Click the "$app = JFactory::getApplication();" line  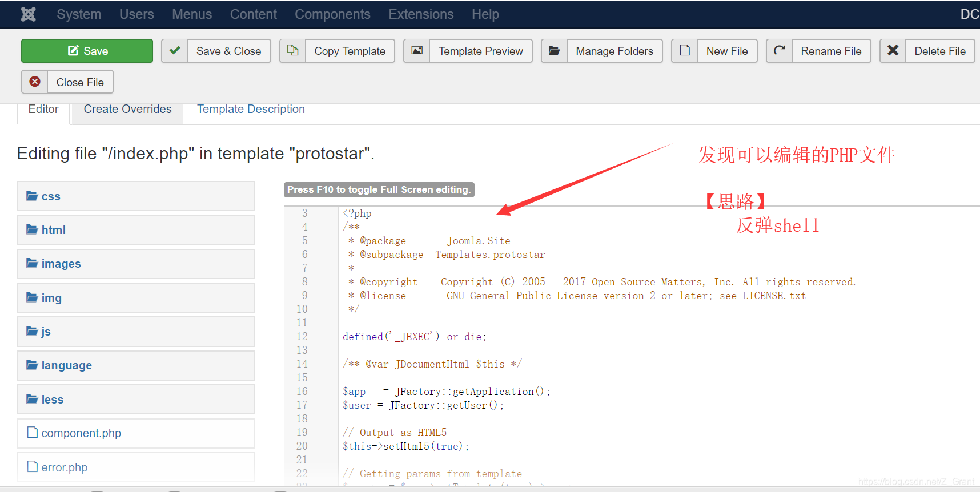click(447, 392)
